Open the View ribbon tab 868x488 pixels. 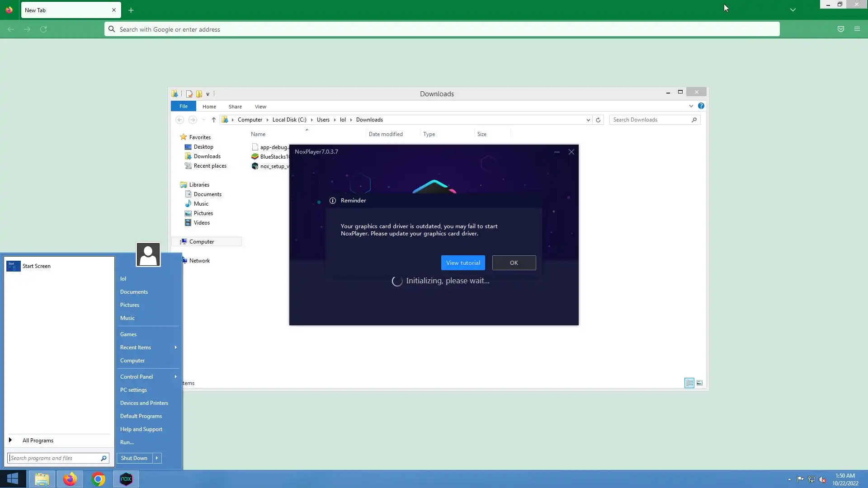(x=260, y=107)
